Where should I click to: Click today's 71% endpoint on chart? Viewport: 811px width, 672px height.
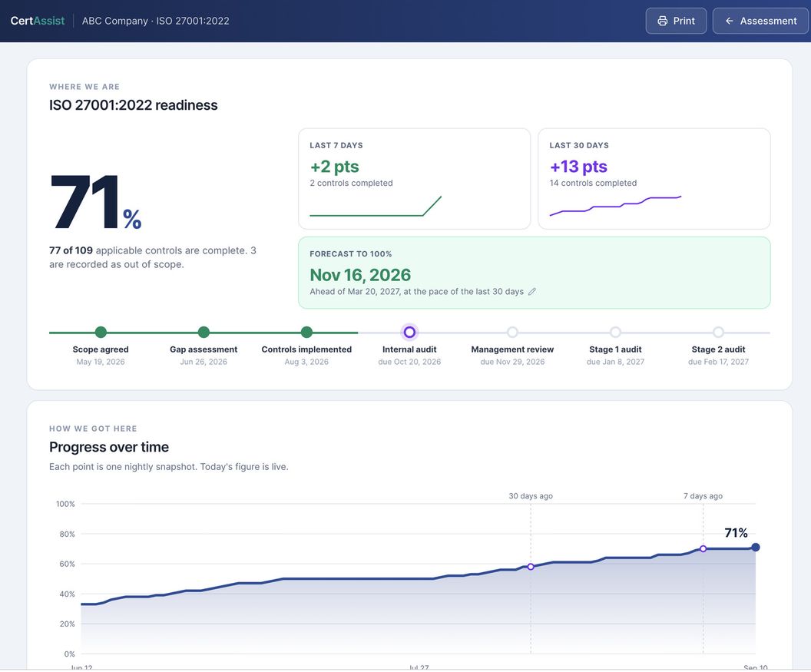pos(756,548)
